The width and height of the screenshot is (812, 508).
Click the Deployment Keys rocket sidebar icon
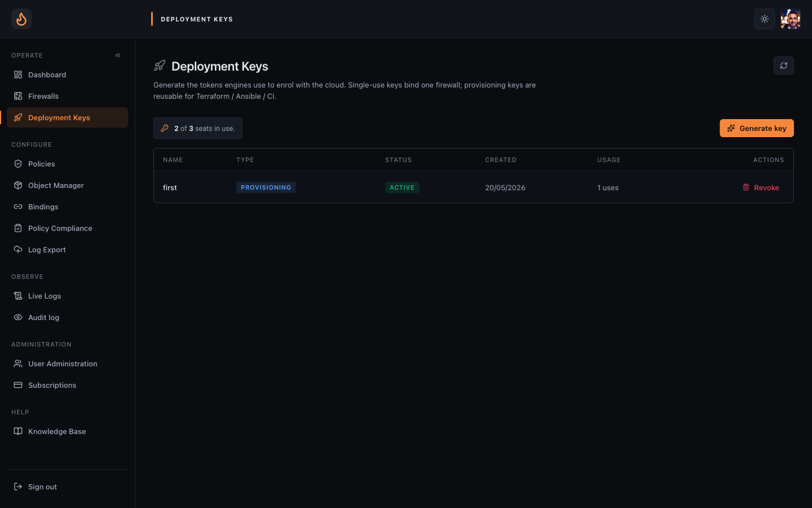tap(18, 117)
